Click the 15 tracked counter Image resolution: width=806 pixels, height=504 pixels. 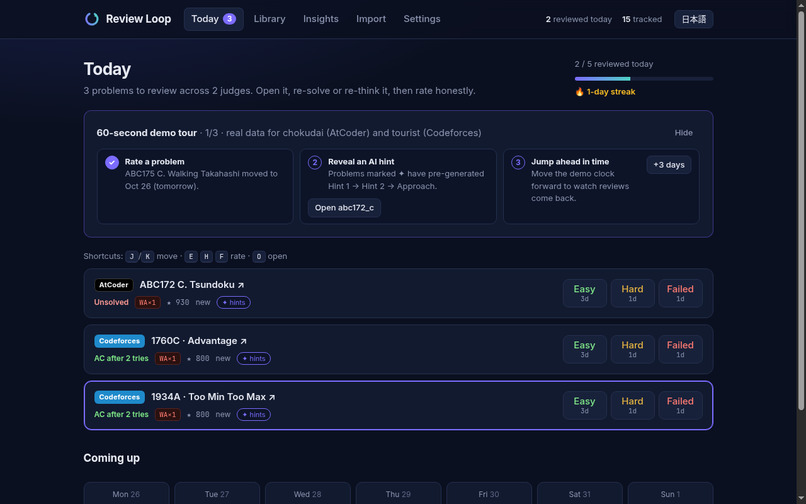642,20
